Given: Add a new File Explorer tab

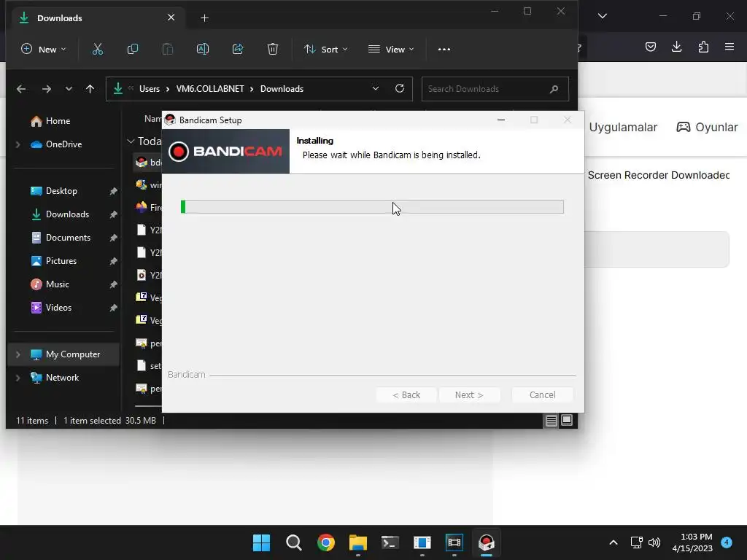Looking at the screenshot, I should tap(204, 18).
